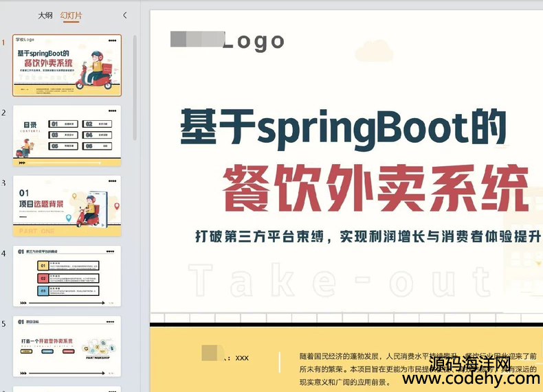This screenshot has width=543, height=392.
Task: Select slide 2 目录 contents thumbnail
Action: click(x=67, y=136)
